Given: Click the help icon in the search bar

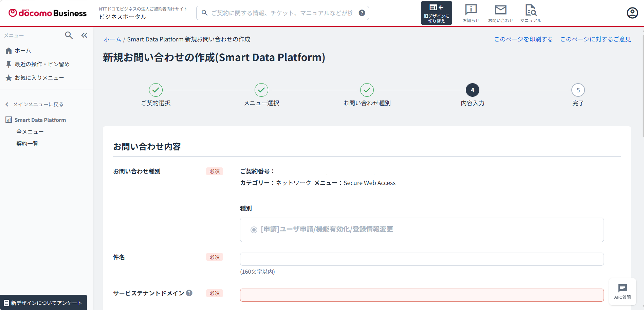Looking at the screenshot, I should tap(362, 13).
